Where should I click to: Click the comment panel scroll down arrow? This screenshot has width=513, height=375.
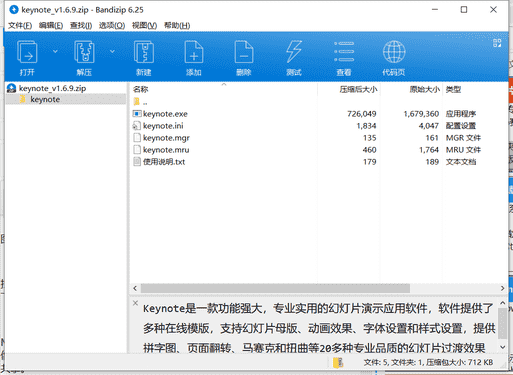(502, 347)
